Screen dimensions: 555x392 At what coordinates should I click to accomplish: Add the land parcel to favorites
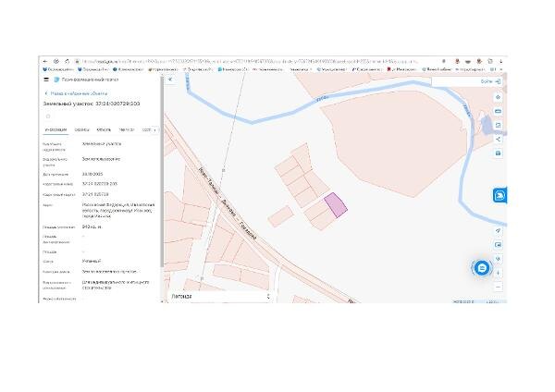[x=48, y=116]
